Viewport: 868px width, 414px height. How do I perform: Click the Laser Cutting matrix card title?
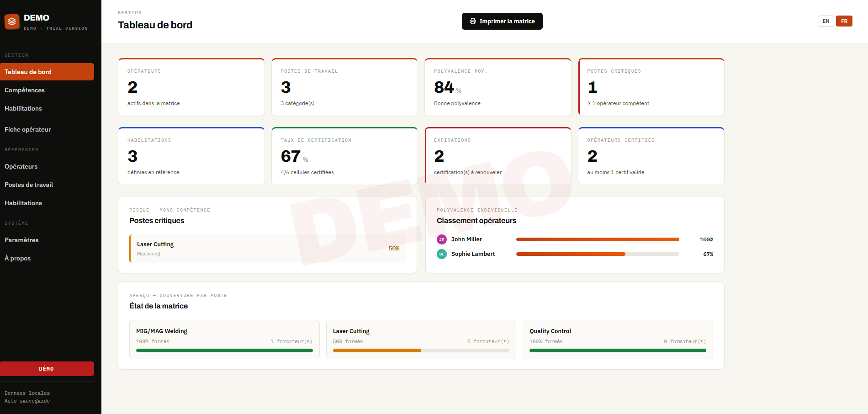[351, 331]
